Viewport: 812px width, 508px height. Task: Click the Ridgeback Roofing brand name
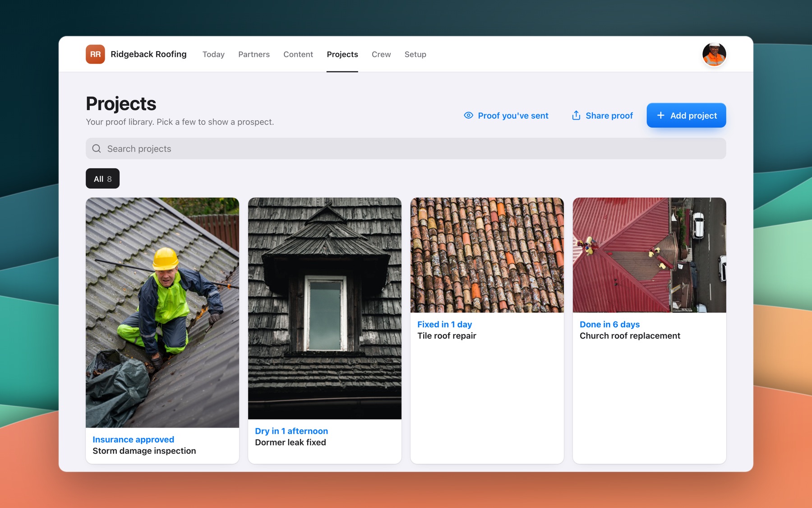148,54
